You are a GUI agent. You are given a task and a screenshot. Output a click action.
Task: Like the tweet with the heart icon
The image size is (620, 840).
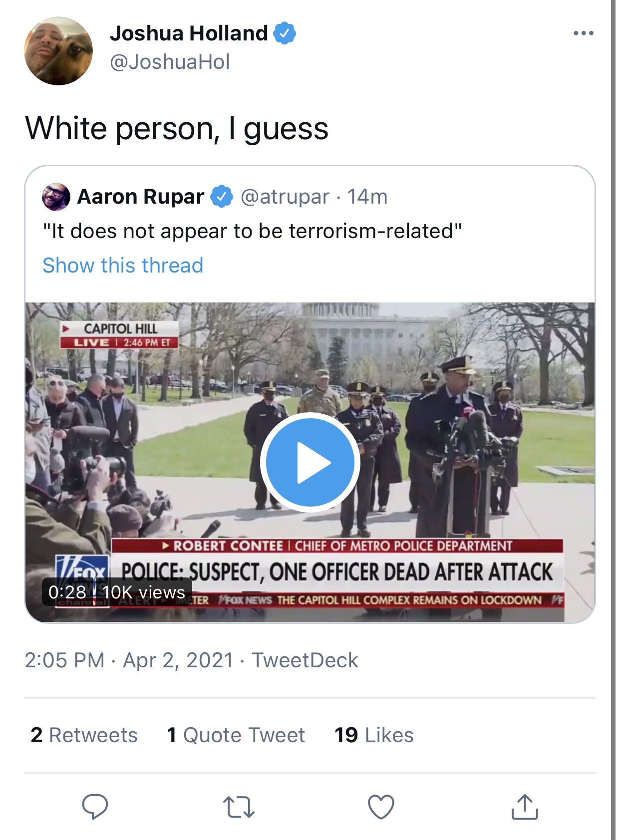coord(381,807)
